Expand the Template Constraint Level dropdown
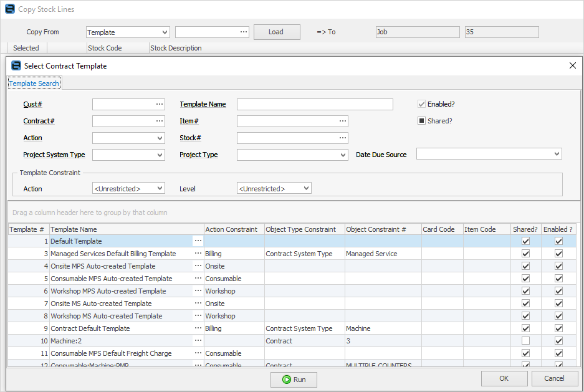The width and height of the screenshot is (584, 392). click(305, 188)
